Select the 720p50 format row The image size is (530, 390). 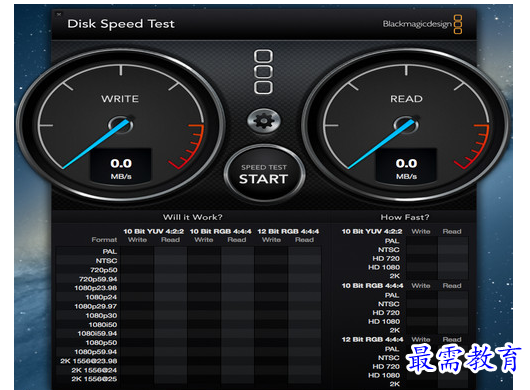tap(188, 270)
